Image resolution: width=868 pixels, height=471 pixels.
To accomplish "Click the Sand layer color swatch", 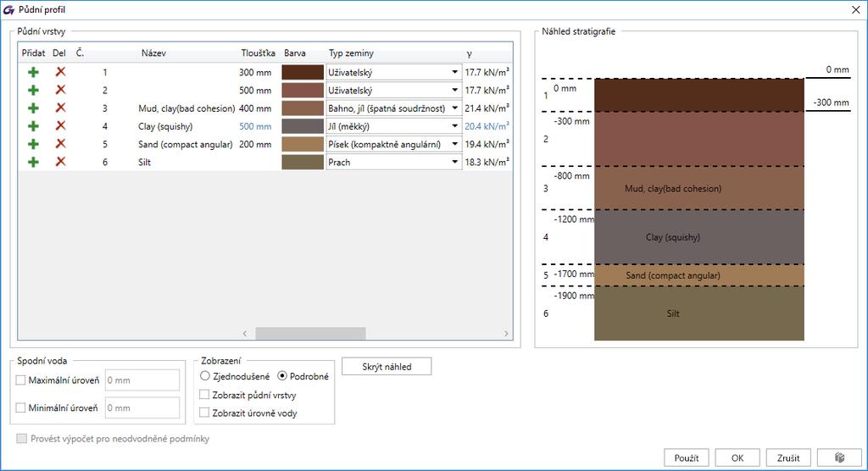I will (x=303, y=144).
